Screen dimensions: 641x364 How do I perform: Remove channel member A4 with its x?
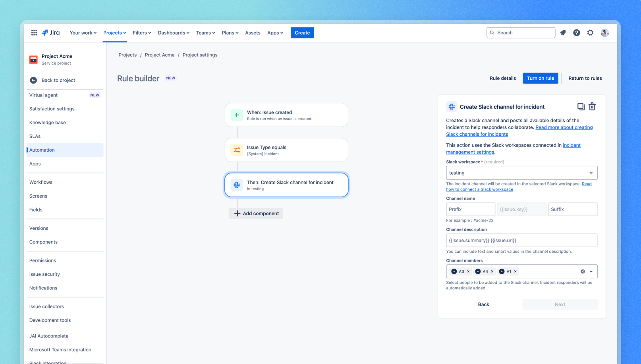point(492,272)
